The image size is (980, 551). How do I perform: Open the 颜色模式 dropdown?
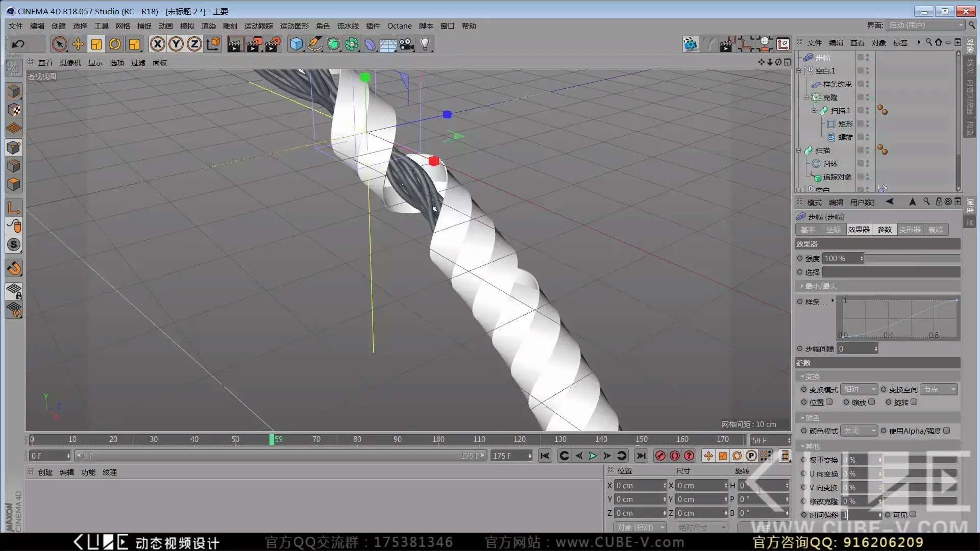click(x=859, y=431)
